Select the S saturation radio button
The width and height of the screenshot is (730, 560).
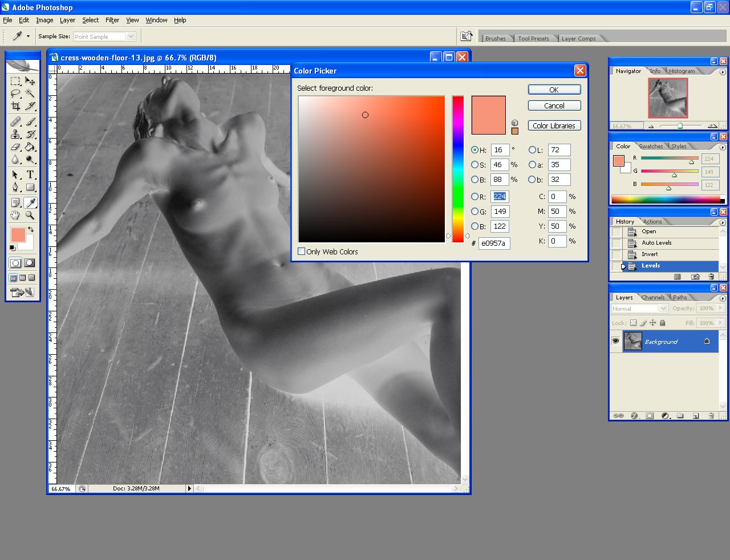pyautogui.click(x=474, y=165)
